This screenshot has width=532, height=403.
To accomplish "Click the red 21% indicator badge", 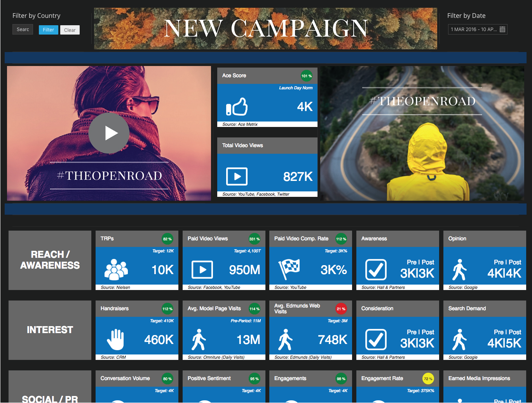I will [341, 309].
